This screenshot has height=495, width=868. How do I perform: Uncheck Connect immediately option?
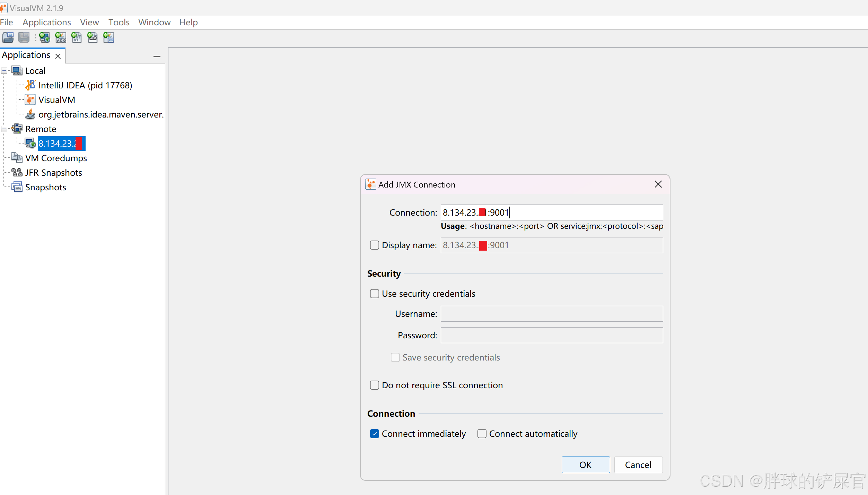(x=374, y=434)
